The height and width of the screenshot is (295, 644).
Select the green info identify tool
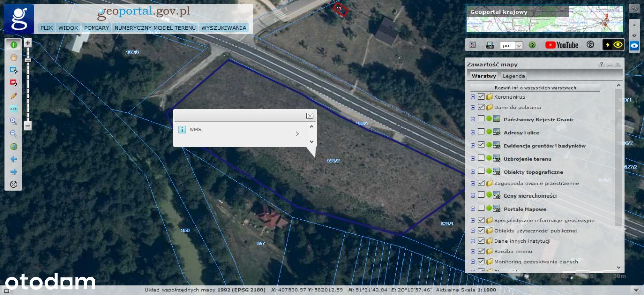click(x=14, y=44)
